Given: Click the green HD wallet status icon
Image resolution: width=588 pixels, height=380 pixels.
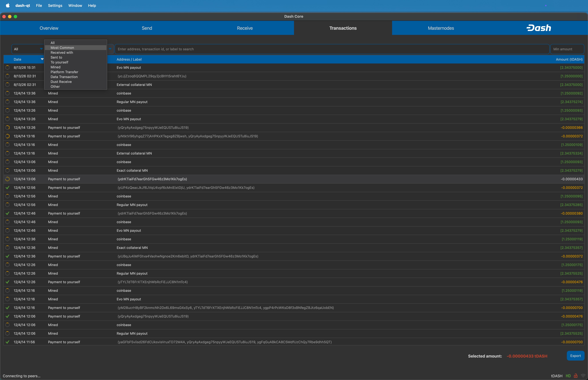Looking at the screenshot, I should (568, 376).
